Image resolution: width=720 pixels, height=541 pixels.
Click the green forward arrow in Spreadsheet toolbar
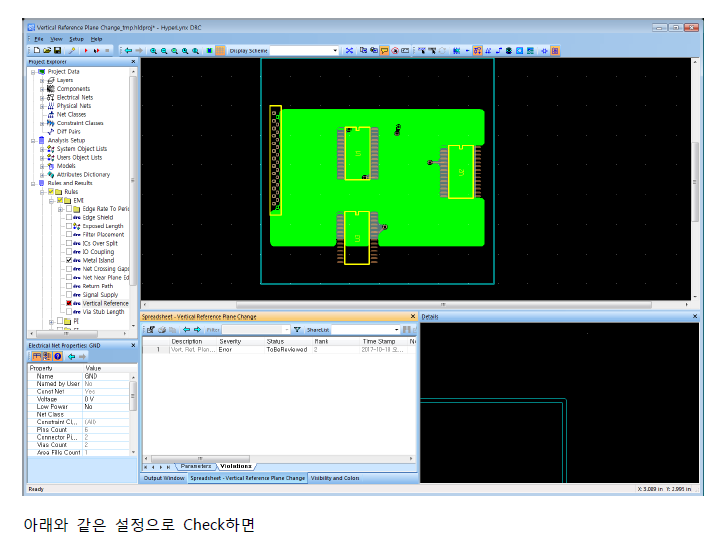196,329
